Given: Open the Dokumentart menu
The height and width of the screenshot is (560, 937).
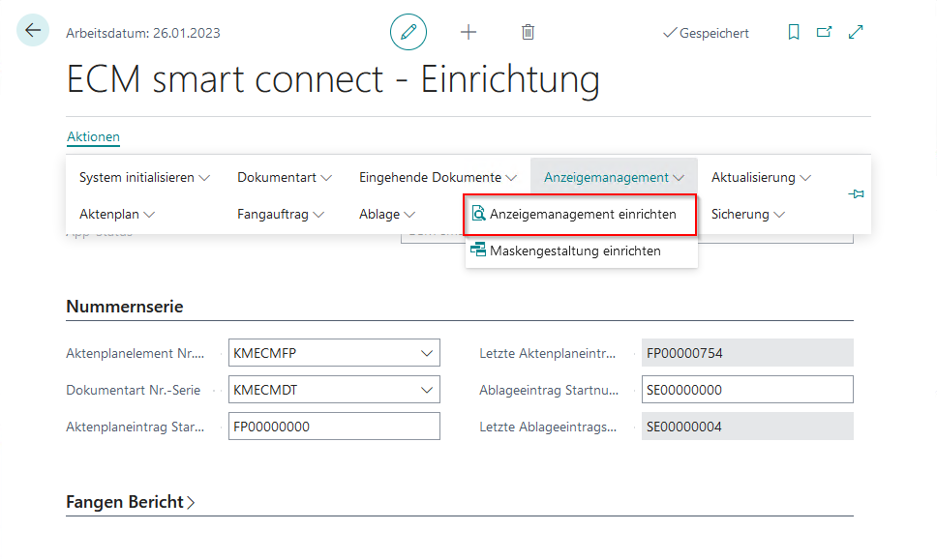Looking at the screenshot, I should 285,177.
